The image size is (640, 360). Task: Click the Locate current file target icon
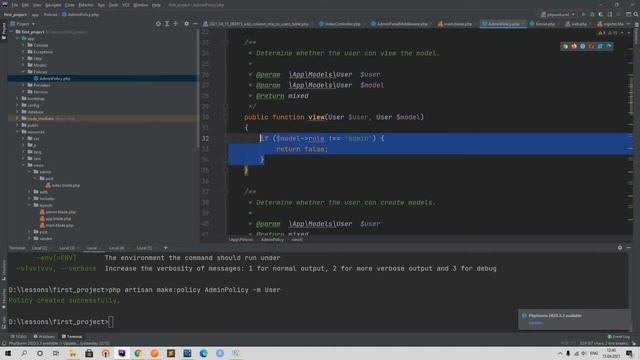click(158, 24)
